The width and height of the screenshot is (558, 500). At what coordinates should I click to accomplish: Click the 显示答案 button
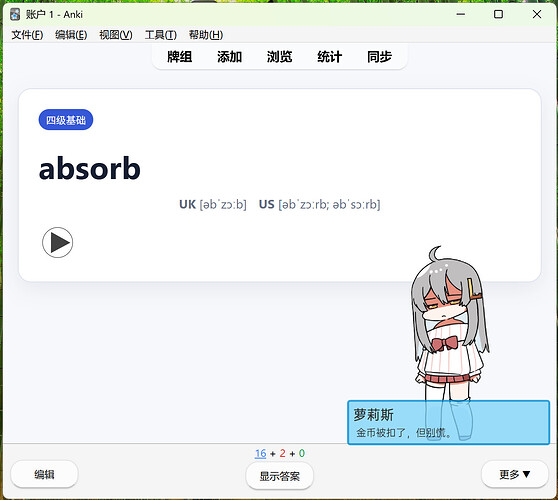pos(280,476)
